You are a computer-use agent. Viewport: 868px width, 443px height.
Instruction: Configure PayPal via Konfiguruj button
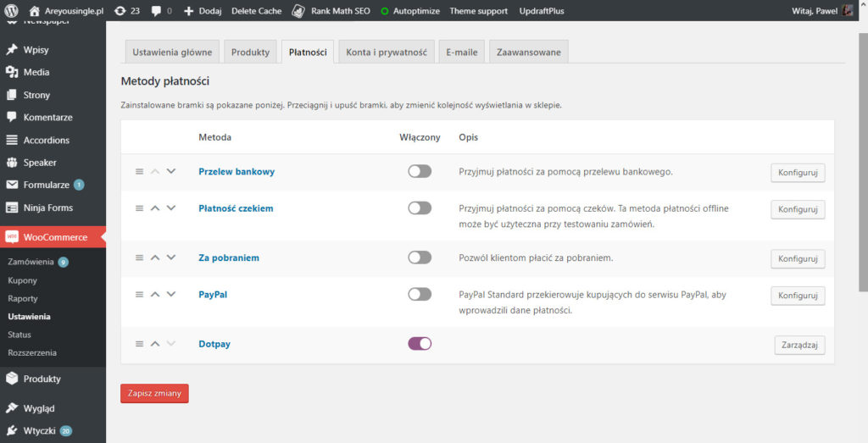pos(798,296)
